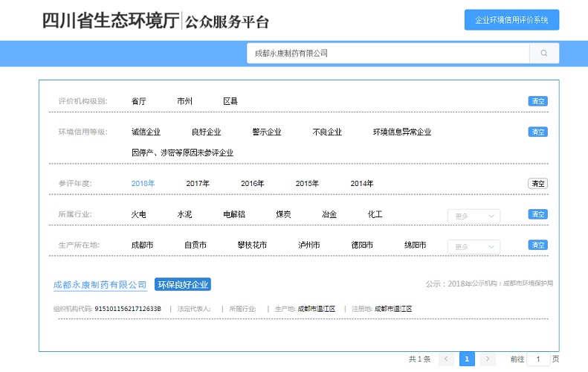This screenshot has height=372, width=588.
Task: Go to previous page arrow
Action: (446, 359)
